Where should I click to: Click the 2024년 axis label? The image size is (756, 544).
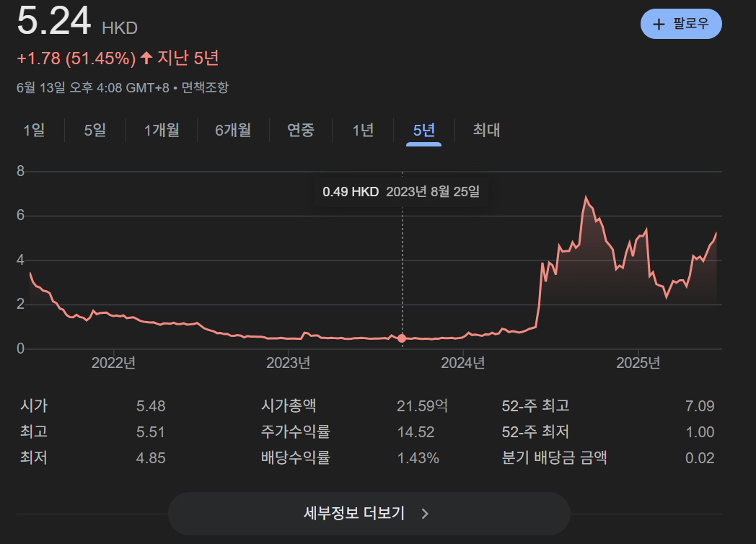click(x=463, y=363)
